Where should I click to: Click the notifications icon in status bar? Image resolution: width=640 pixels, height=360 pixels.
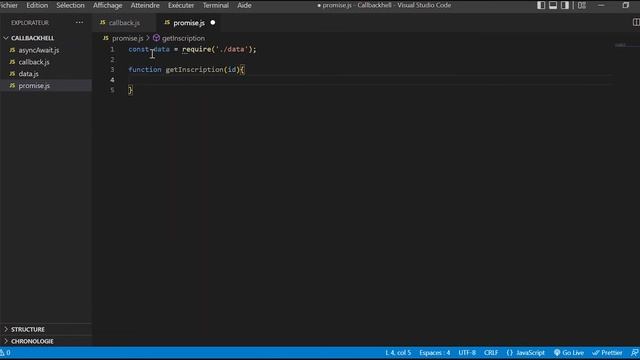click(634, 353)
